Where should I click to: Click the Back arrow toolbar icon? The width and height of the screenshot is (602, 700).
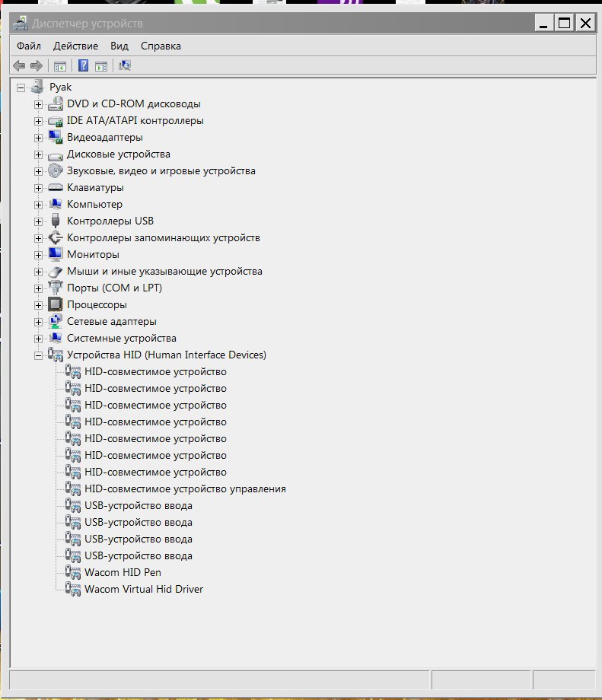pos(19,66)
